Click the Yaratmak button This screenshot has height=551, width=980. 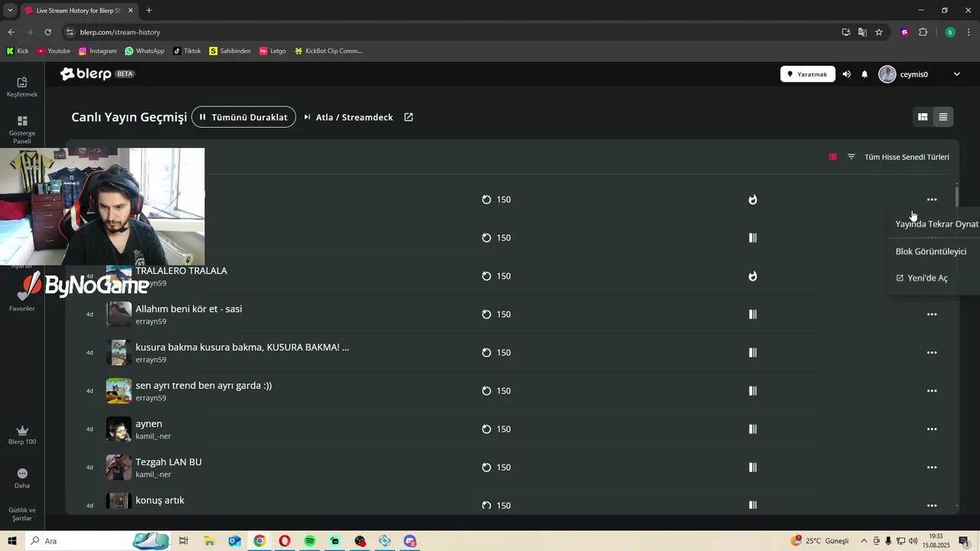(808, 74)
